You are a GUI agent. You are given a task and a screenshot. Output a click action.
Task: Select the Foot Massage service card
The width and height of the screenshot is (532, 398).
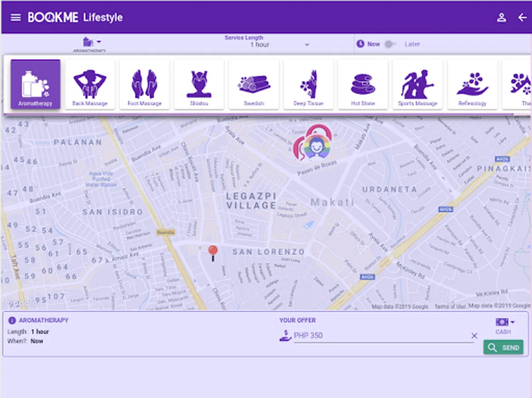(x=145, y=84)
